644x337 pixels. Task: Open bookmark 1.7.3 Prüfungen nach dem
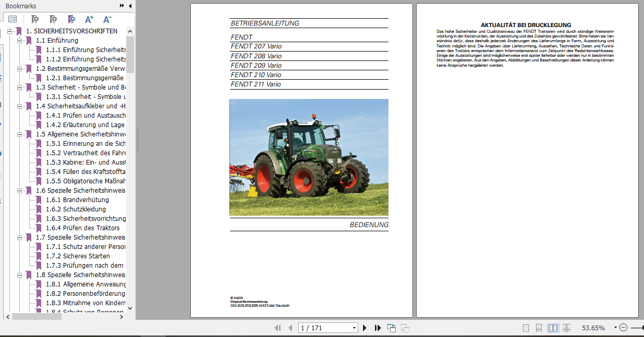click(x=86, y=266)
